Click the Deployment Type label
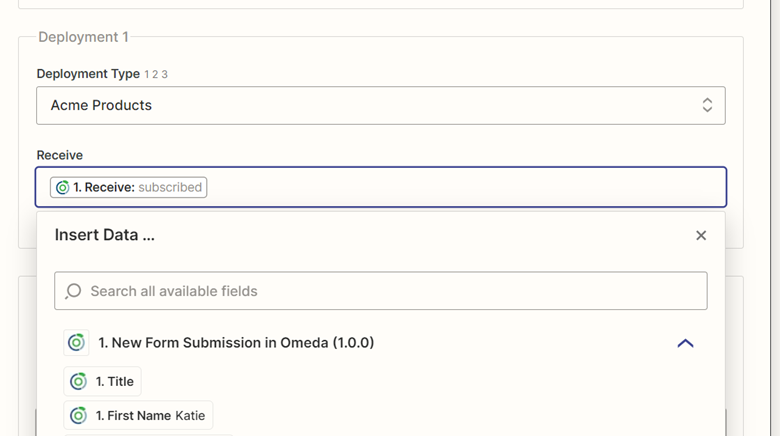 pos(87,74)
